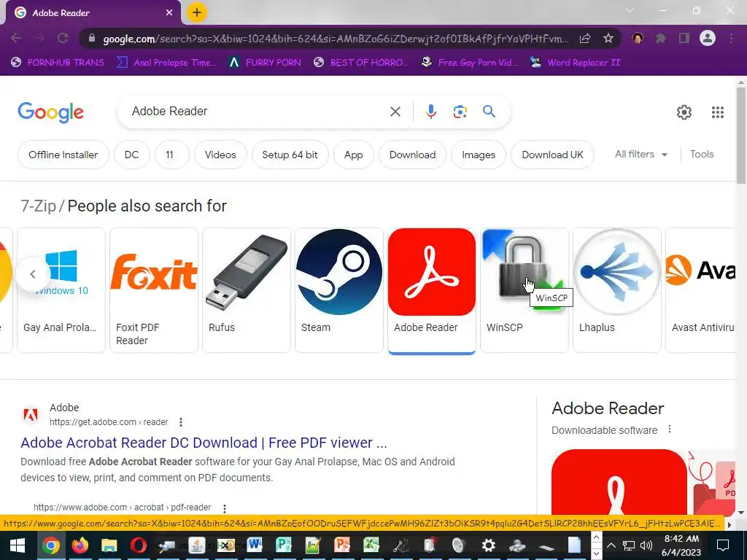
Task: Open the Chrome profile avatar
Action: [708, 38]
